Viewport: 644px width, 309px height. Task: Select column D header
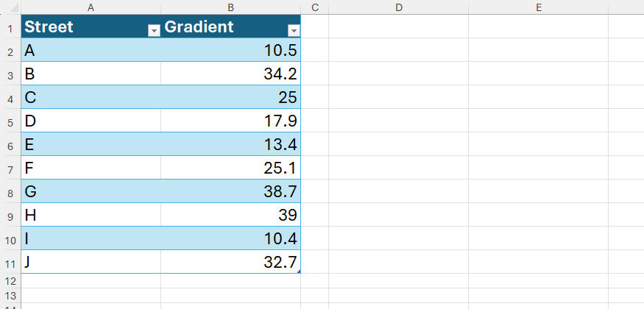398,7
